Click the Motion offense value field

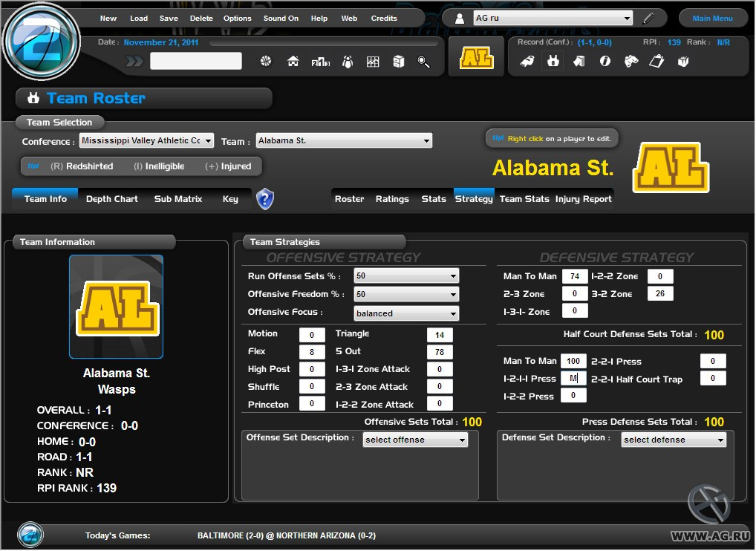312,335
